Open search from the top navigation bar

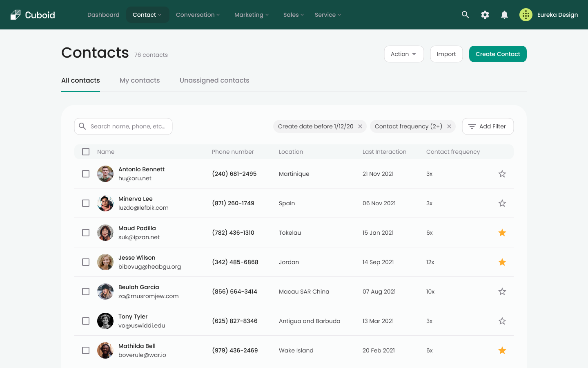pyautogui.click(x=465, y=15)
